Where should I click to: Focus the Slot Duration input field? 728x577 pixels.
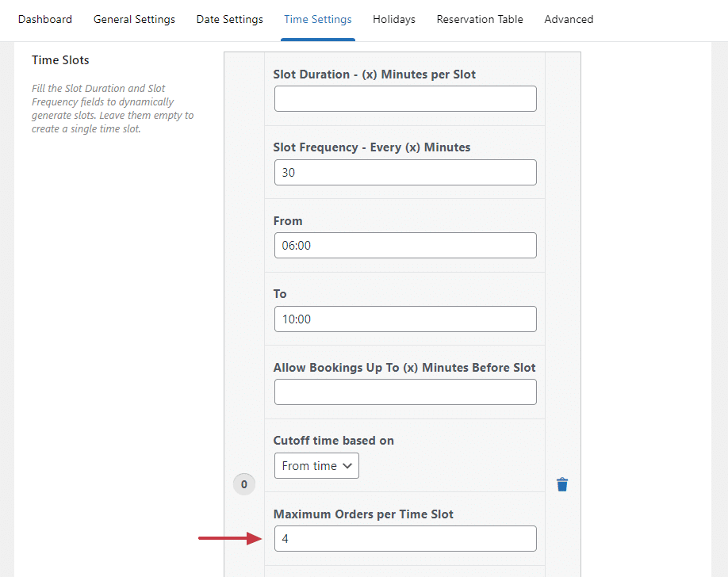point(405,99)
